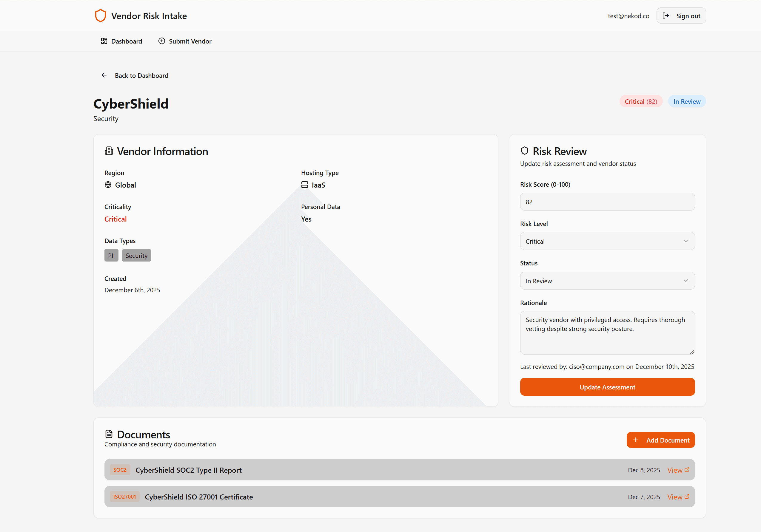Click the Risk Score input field
This screenshot has height=532, width=761.
point(607,202)
